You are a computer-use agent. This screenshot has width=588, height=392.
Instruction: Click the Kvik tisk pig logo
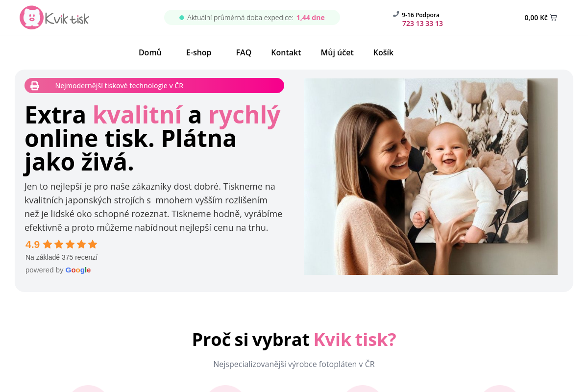tap(54, 18)
